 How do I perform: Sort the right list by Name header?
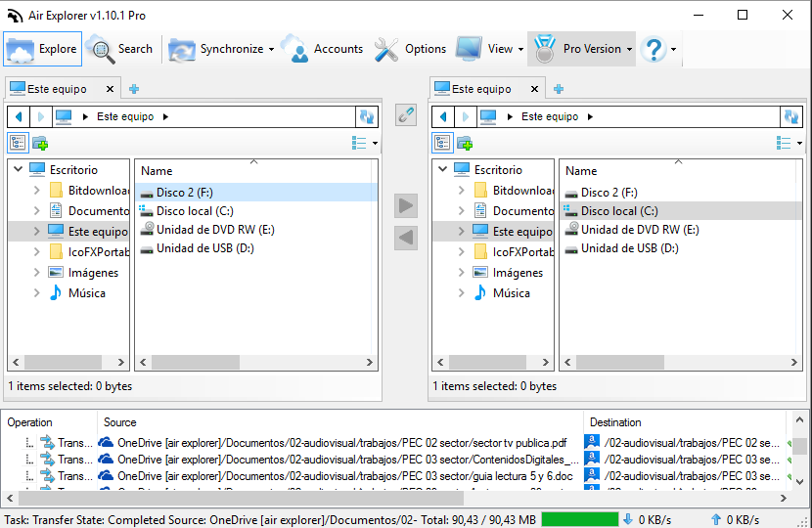click(x=678, y=170)
